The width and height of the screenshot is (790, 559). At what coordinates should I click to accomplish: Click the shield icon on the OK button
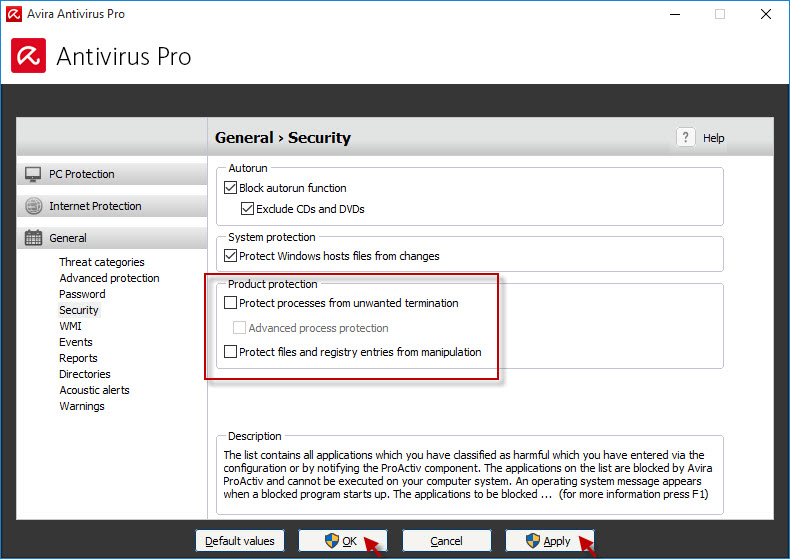[332, 540]
